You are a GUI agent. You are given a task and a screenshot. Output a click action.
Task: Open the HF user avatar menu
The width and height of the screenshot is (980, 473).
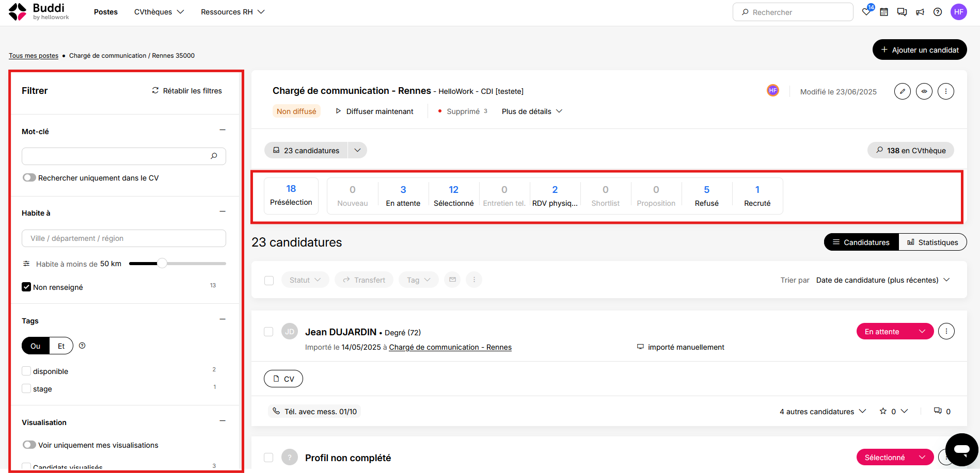click(x=959, y=12)
